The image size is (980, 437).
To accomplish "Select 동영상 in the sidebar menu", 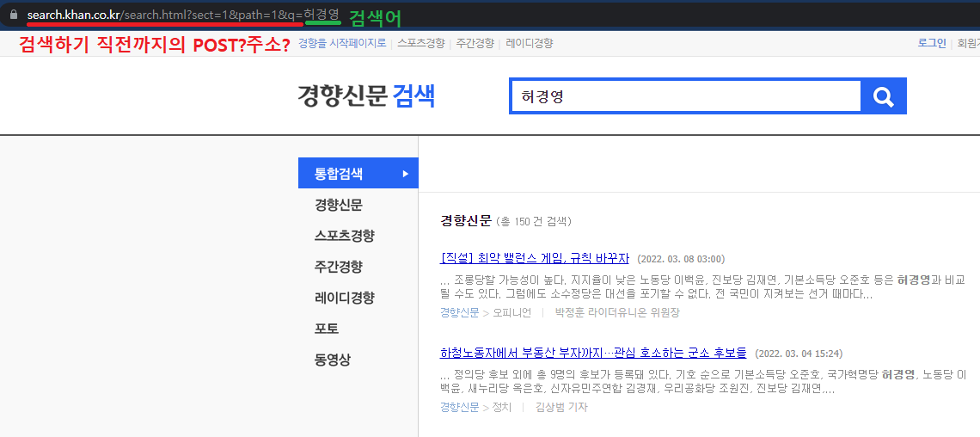I will (333, 360).
